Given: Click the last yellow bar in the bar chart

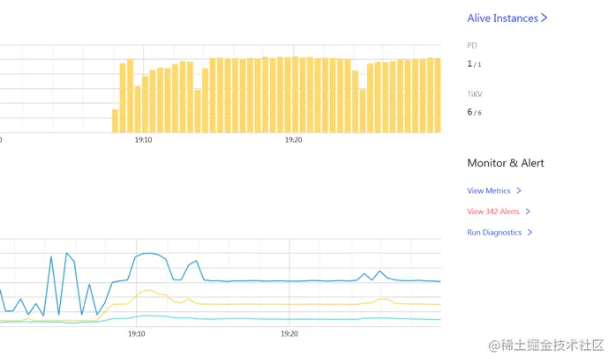Looking at the screenshot, I should 437,95.
